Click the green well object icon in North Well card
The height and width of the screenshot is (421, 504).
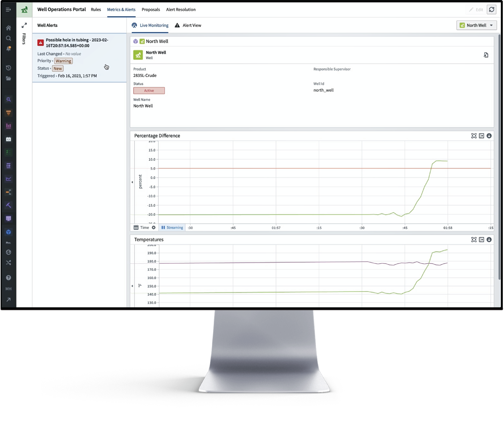click(138, 55)
